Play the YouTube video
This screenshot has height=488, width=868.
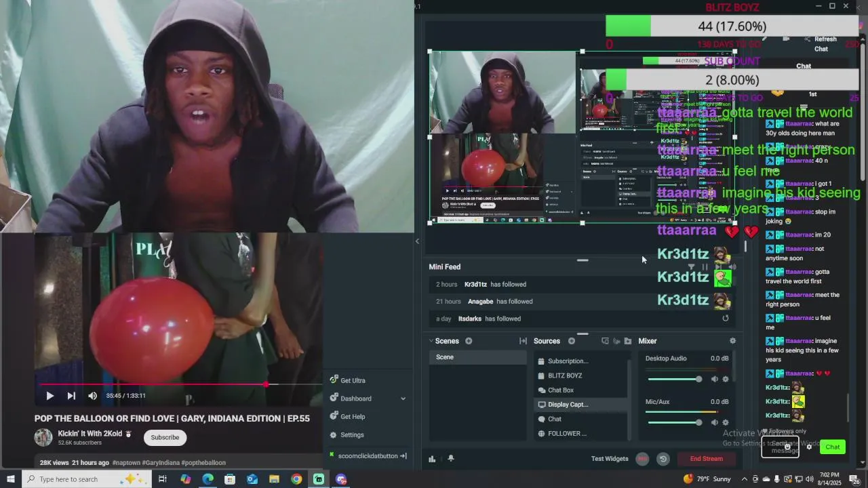click(50, 396)
